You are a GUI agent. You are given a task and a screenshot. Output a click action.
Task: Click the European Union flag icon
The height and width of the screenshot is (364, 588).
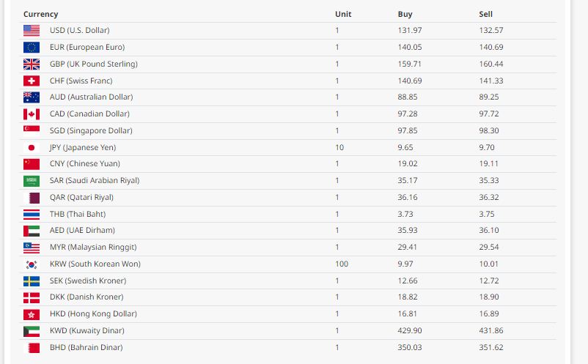click(x=32, y=47)
